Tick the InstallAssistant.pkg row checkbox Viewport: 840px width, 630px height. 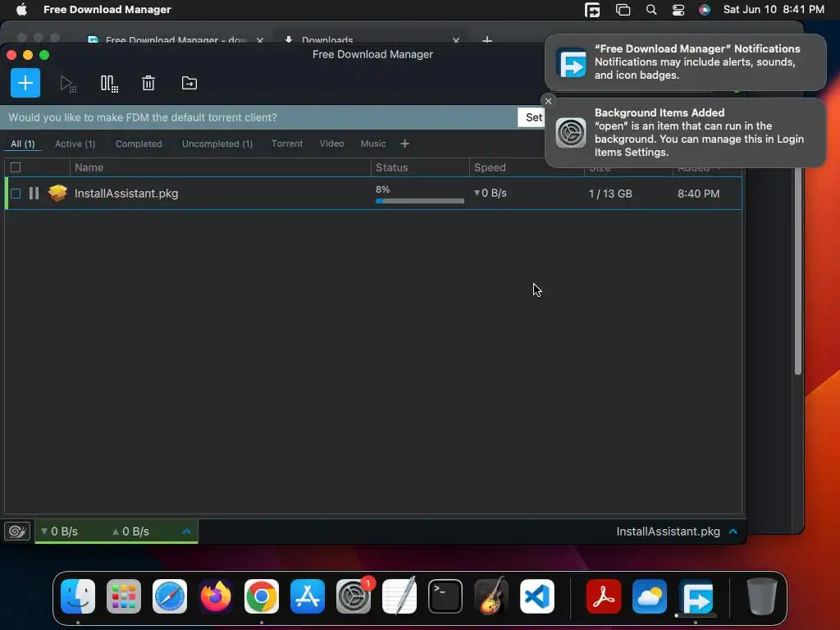pyautogui.click(x=16, y=194)
